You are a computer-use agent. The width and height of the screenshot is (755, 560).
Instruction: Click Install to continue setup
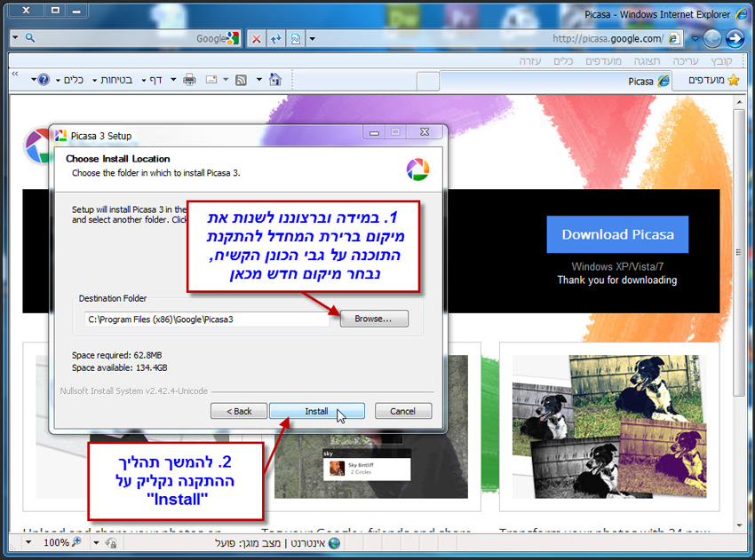pyautogui.click(x=317, y=411)
